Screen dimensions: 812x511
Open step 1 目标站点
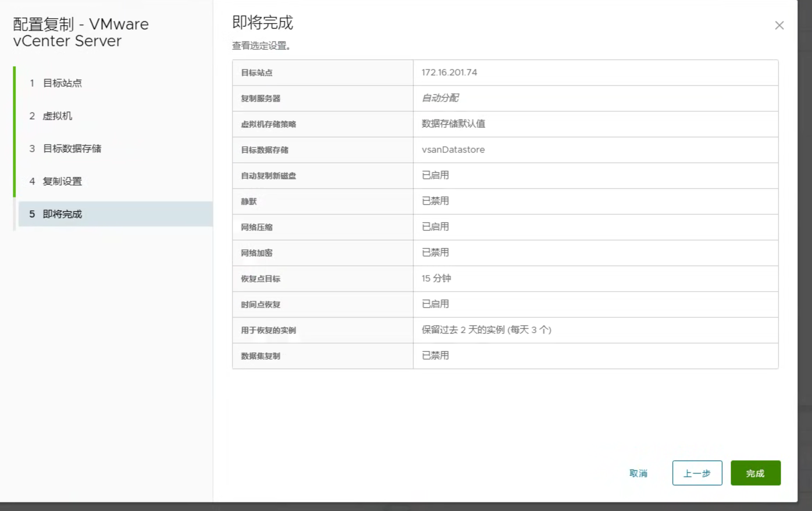[62, 83]
